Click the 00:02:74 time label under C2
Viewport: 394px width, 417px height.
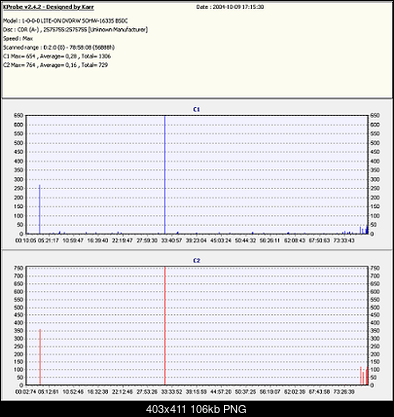[26, 392]
